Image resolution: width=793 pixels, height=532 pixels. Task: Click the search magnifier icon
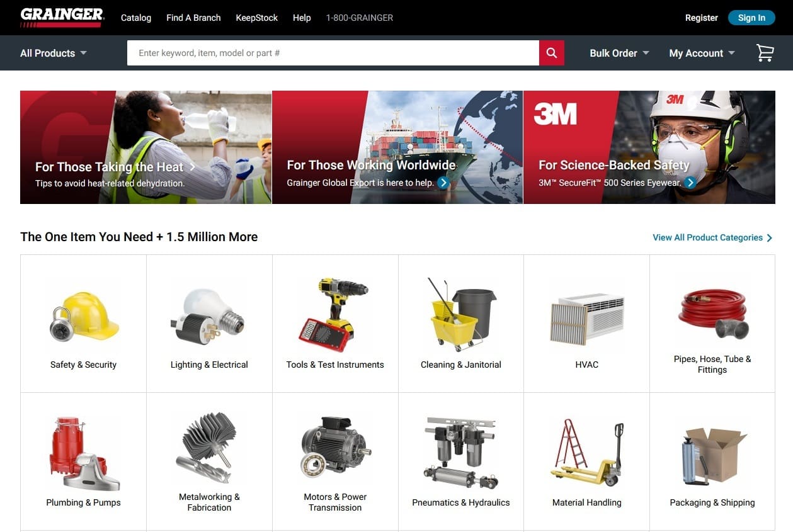click(x=551, y=53)
